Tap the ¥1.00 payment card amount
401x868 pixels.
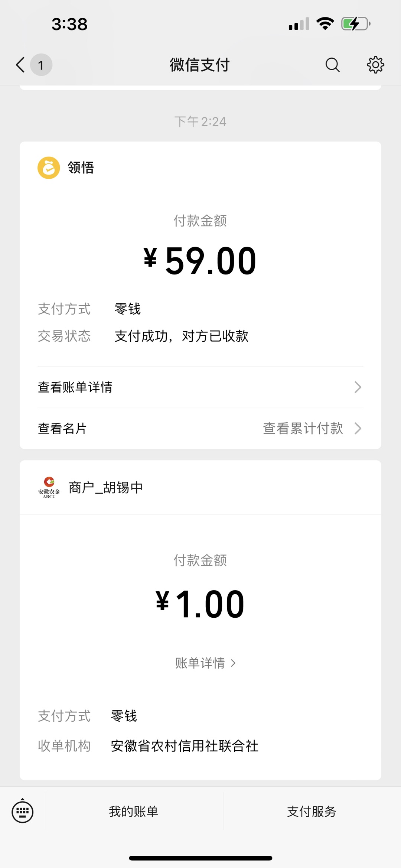[x=200, y=604]
